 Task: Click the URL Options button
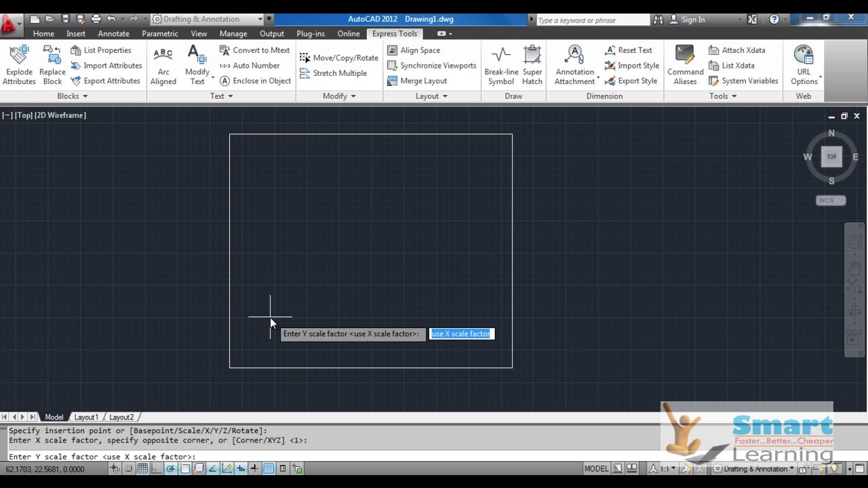(804, 65)
